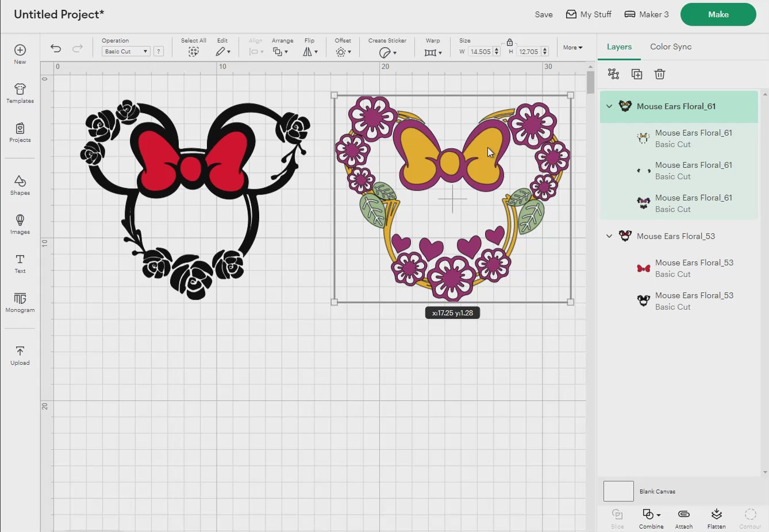This screenshot has height=532, width=769.
Task: Select the Mouse Ears Floral_61 group row
Action: 679,106
